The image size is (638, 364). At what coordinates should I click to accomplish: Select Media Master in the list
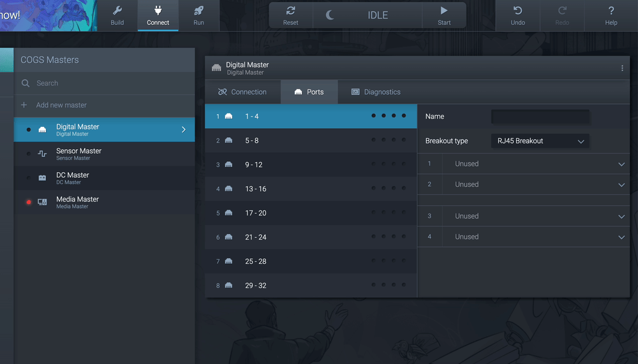(105, 202)
